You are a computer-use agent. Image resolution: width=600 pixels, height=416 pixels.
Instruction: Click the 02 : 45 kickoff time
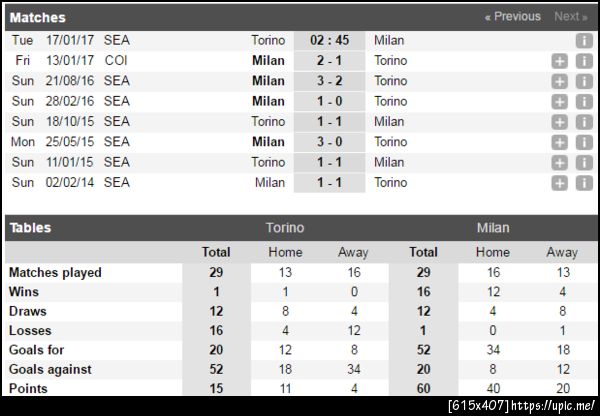tap(329, 41)
